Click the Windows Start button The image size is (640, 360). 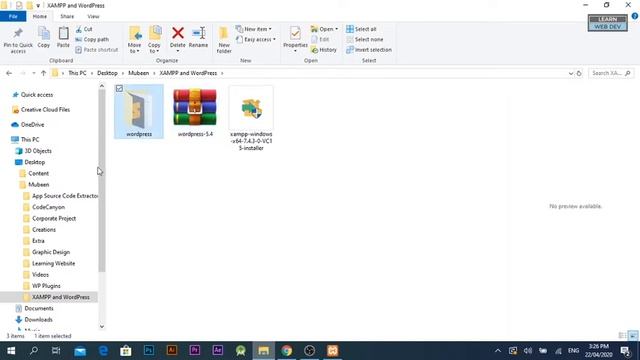[x=11, y=351]
